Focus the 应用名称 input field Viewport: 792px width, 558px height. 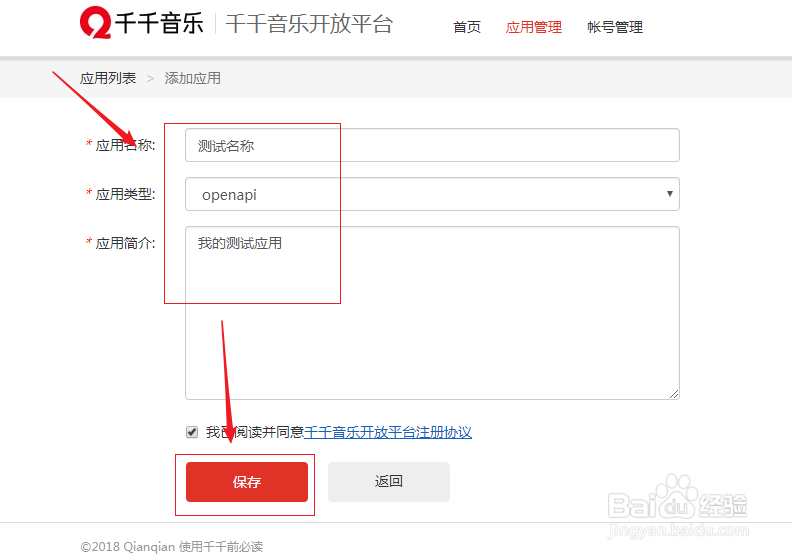tap(432, 145)
